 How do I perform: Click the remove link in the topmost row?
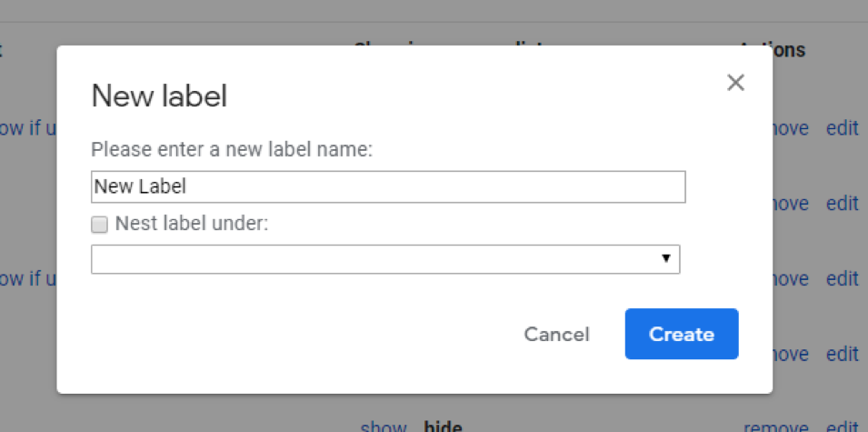(791, 128)
